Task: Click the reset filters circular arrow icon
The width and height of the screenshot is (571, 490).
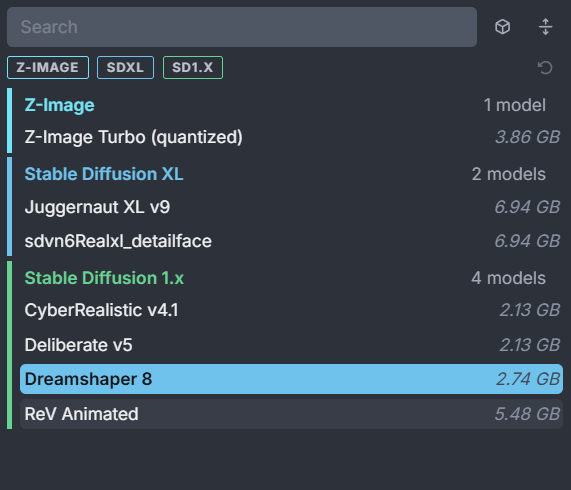Action: coord(545,68)
